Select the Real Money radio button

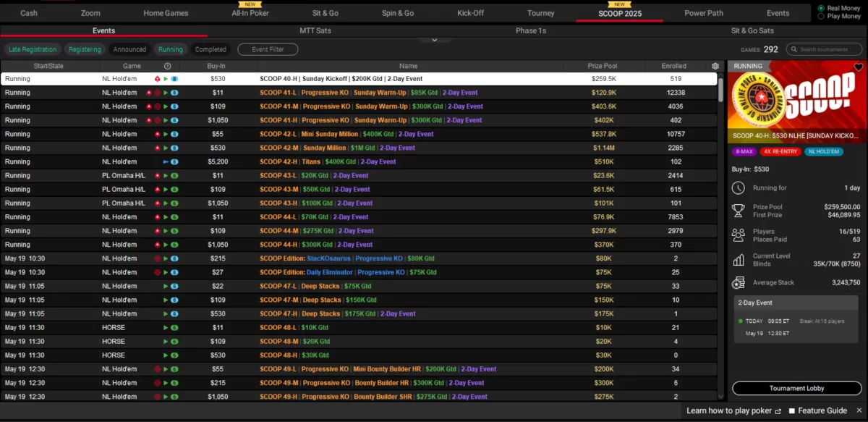point(821,8)
